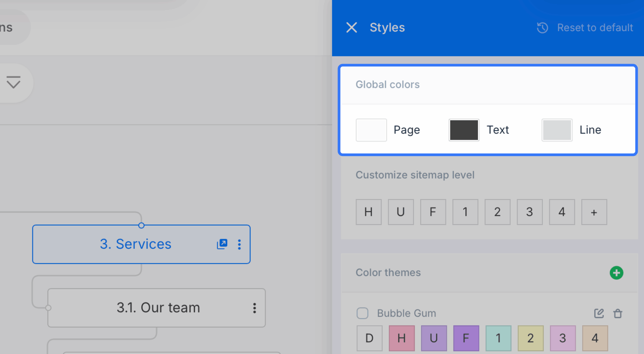Select sitemap level 4 button

point(562,212)
